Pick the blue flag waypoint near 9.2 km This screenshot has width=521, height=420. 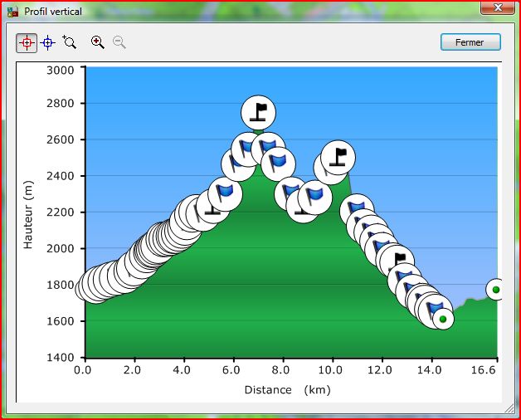click(314, 196)
